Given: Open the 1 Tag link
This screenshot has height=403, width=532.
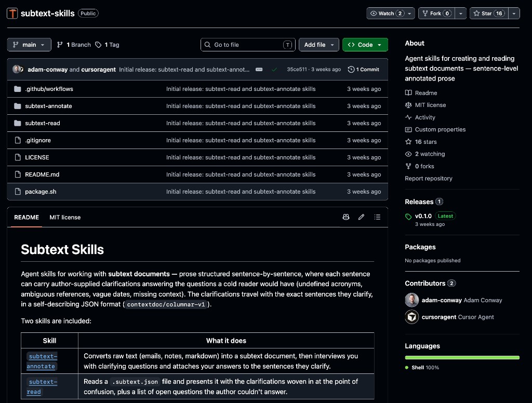Looking at the screenshot, I should click(x=107, y=45).
